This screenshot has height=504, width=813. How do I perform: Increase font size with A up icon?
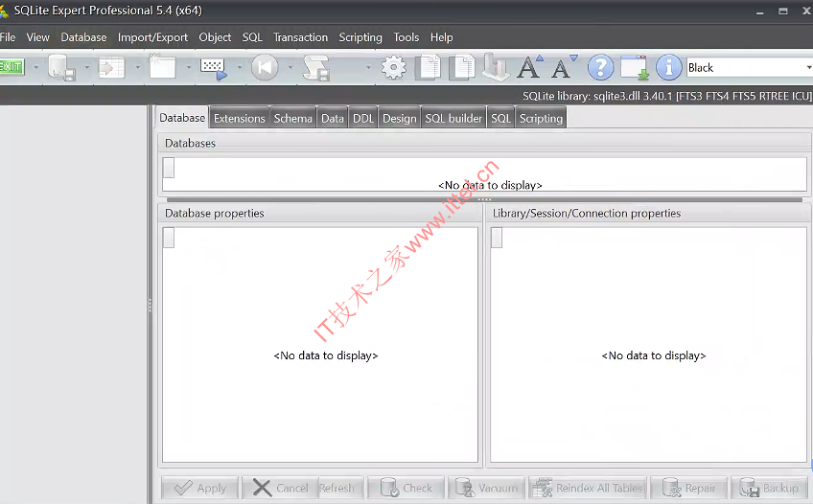coord(530,67)
